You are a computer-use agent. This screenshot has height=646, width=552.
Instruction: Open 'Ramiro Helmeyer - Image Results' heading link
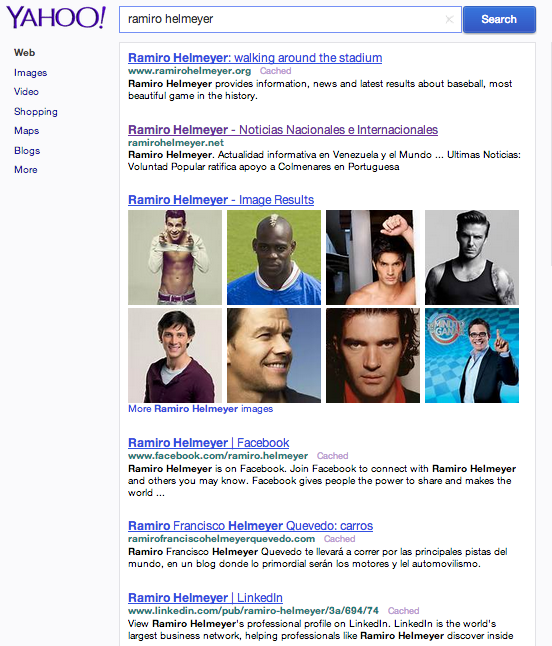coord(221,200)
